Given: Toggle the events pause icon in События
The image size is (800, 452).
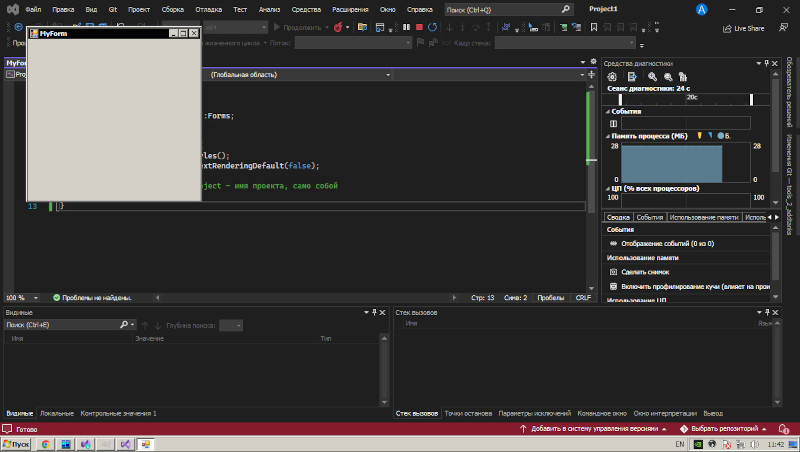Looking at the screenshot, I should tap(613, 123).
